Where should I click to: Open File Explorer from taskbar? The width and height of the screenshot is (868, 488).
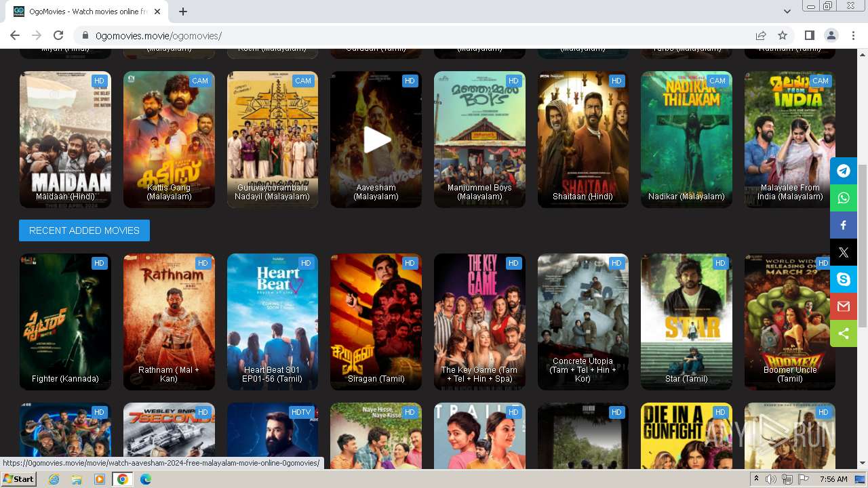click(x=77, y=479)
